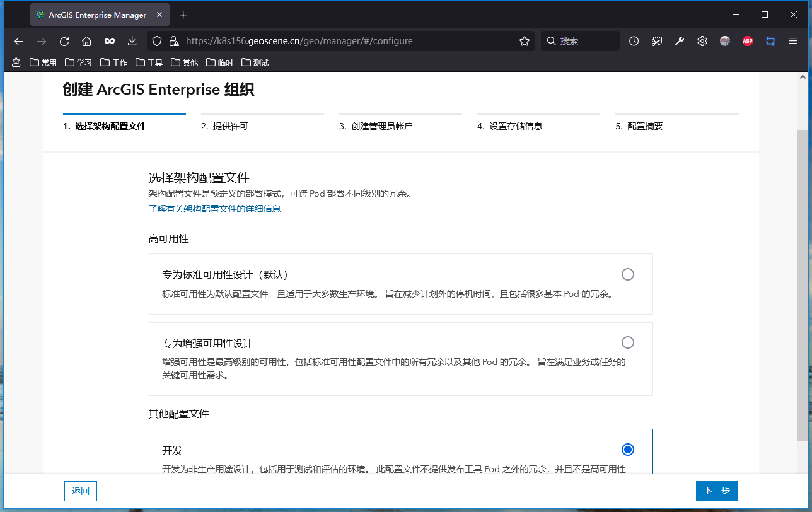Click the 其他配置文件 section heading
This screenshot has width=812, height=512.
pos(178,414)
